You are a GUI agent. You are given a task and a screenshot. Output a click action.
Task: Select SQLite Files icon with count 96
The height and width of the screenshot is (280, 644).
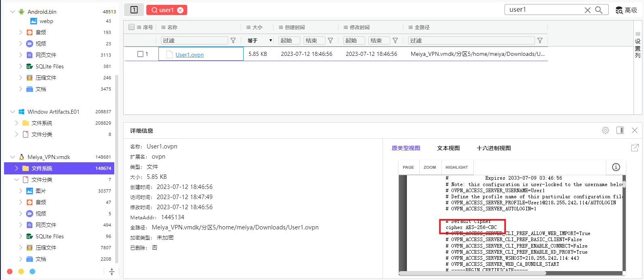click(30, 236)
